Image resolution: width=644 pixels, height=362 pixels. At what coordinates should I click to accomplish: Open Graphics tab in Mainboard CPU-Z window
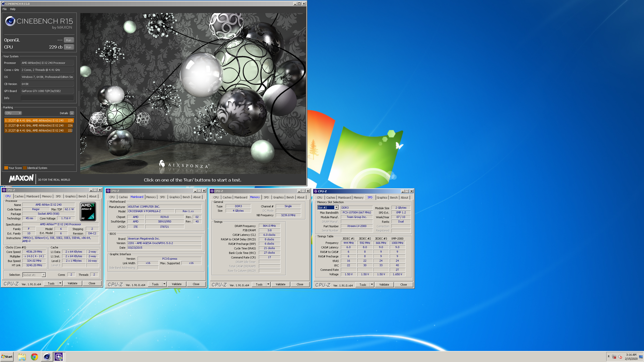point(174,197)
